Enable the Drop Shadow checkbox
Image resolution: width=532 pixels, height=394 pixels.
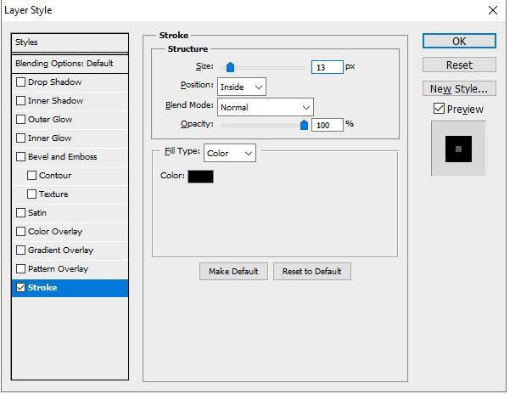tap(21, 82)
